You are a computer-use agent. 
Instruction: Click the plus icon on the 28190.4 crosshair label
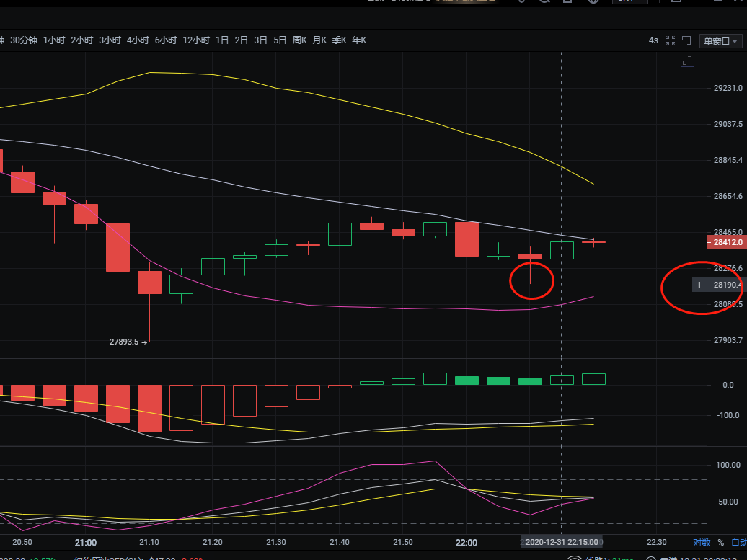point(699,285)
